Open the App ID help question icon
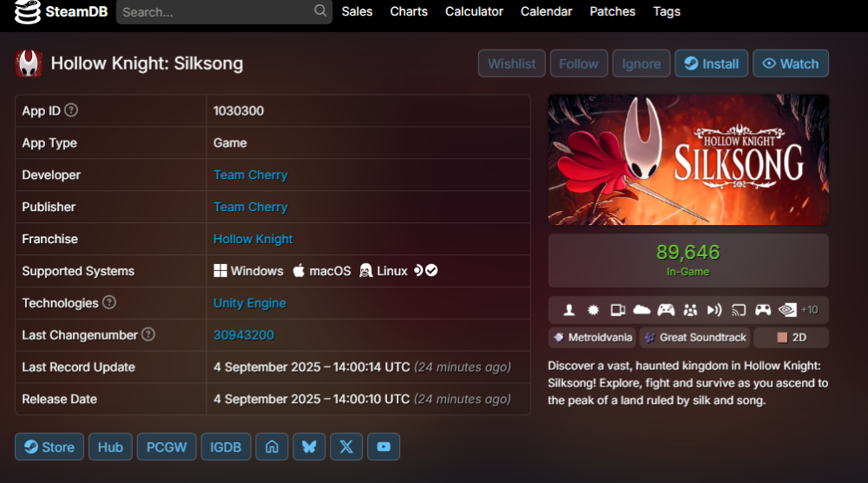Screen dimensions: 868x483 click(71, 110)
